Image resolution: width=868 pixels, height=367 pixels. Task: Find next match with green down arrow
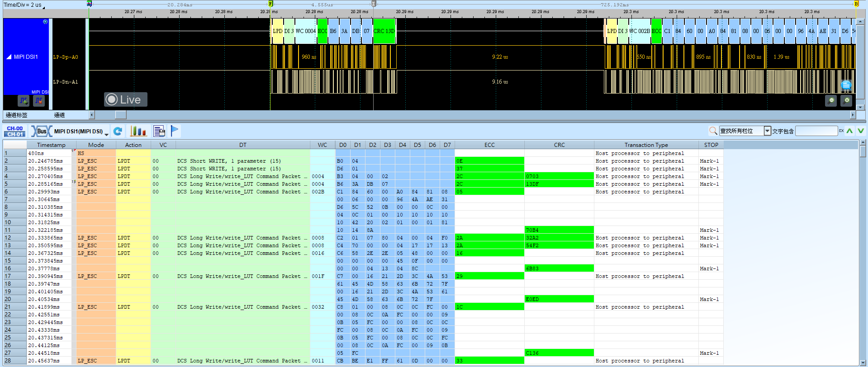coord(861,131)
